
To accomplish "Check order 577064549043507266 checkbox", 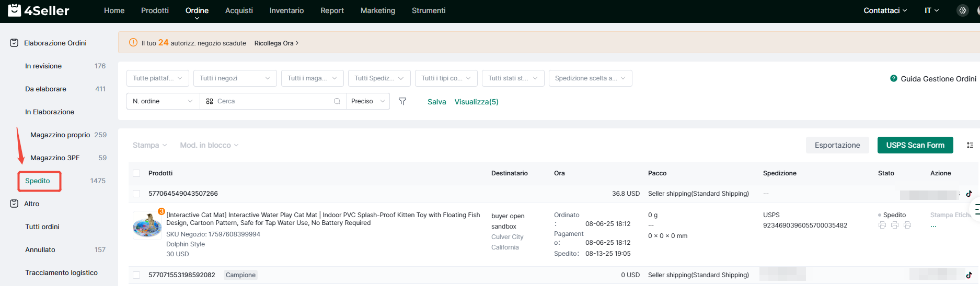I will point(136,194).
